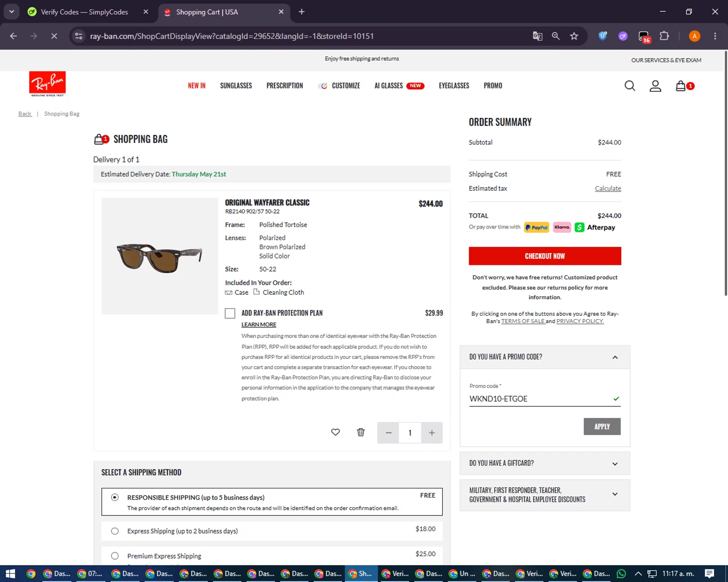Click the Ray-Ban logo
The height and width of the screenshot is (582, 728).
click(47, 84)
